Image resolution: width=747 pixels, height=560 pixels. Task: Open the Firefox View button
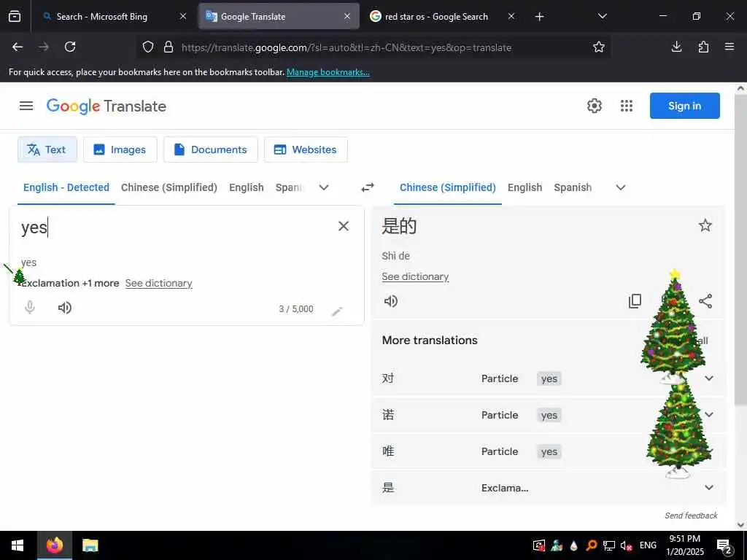(15, 17)
